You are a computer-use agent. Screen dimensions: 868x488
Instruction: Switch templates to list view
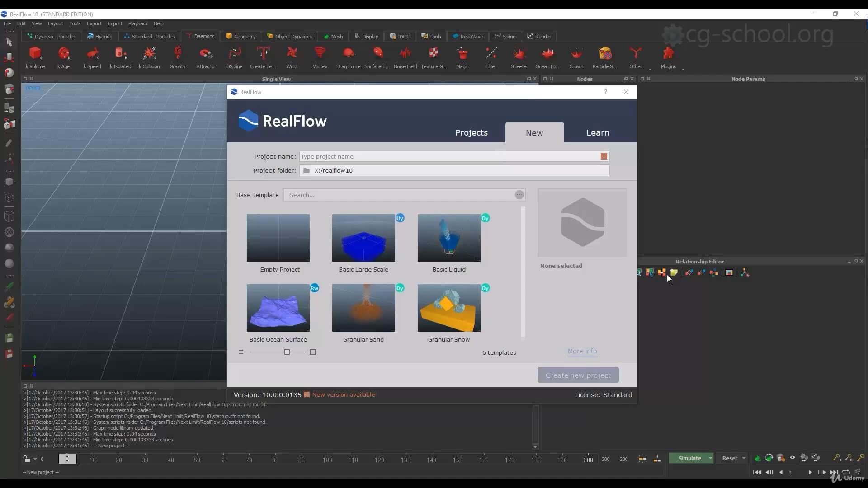tap(241, 352)
